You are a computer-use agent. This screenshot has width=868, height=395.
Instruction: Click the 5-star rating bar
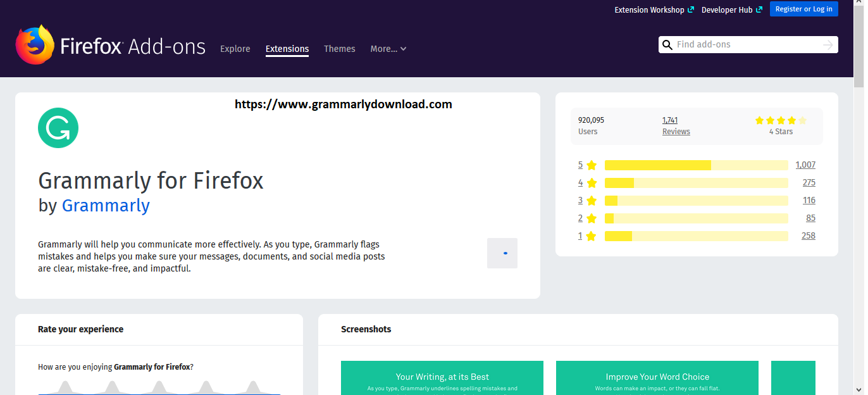tap(696, 165)
